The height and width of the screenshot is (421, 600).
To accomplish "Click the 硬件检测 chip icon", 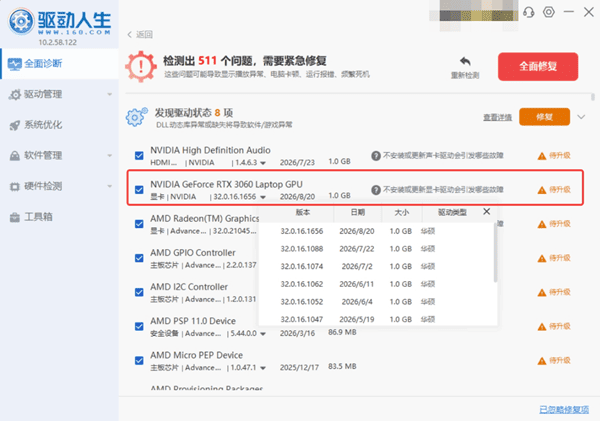I will (x=15, y=187).
